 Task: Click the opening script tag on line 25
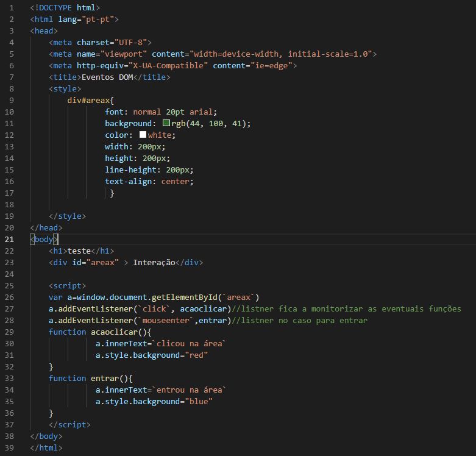pos(68,286)
